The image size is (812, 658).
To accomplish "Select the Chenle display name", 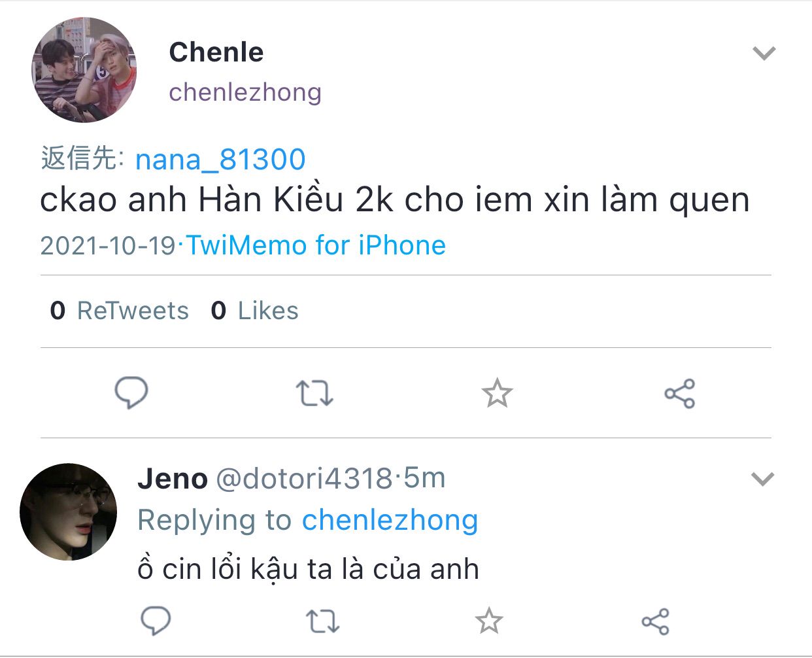I will click(216, 52).
